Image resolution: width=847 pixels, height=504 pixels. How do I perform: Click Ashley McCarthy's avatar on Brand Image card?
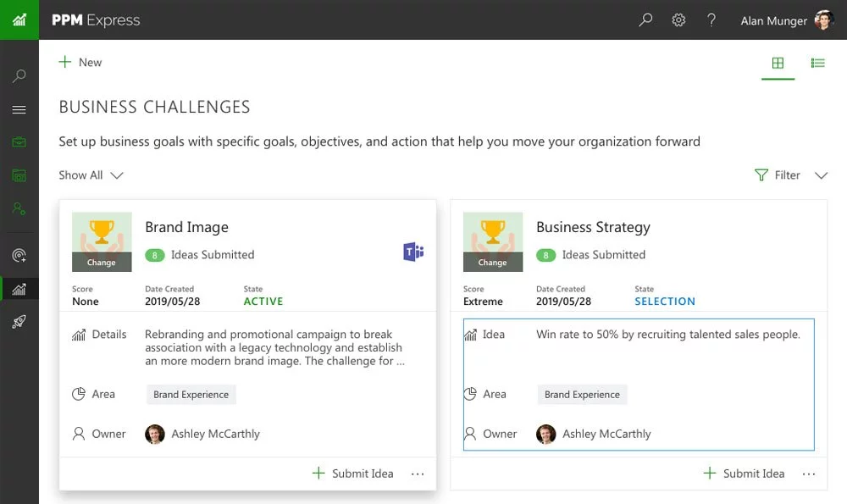154,434
